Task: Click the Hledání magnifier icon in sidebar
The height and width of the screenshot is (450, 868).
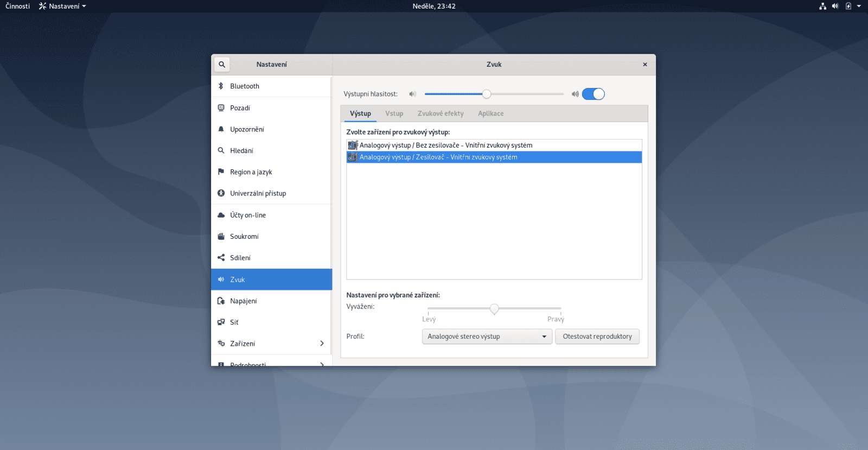Action: 221,150
